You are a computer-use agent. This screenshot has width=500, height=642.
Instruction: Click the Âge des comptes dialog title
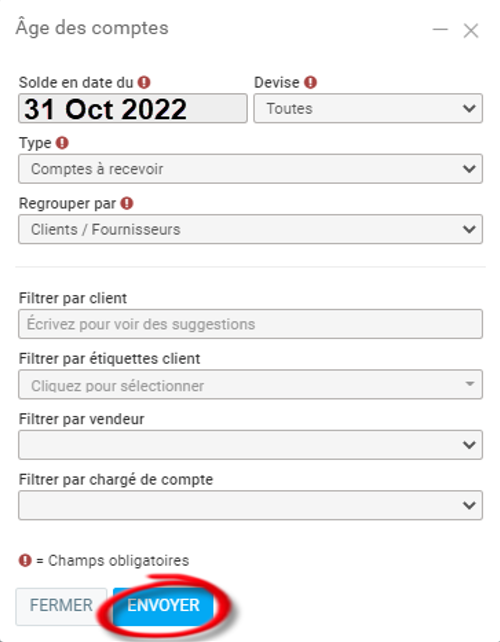tap(92, 28)
